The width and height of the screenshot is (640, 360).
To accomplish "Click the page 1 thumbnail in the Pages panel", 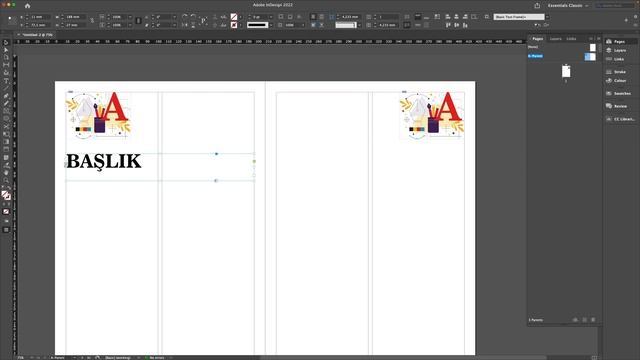I will pos(566,71).
